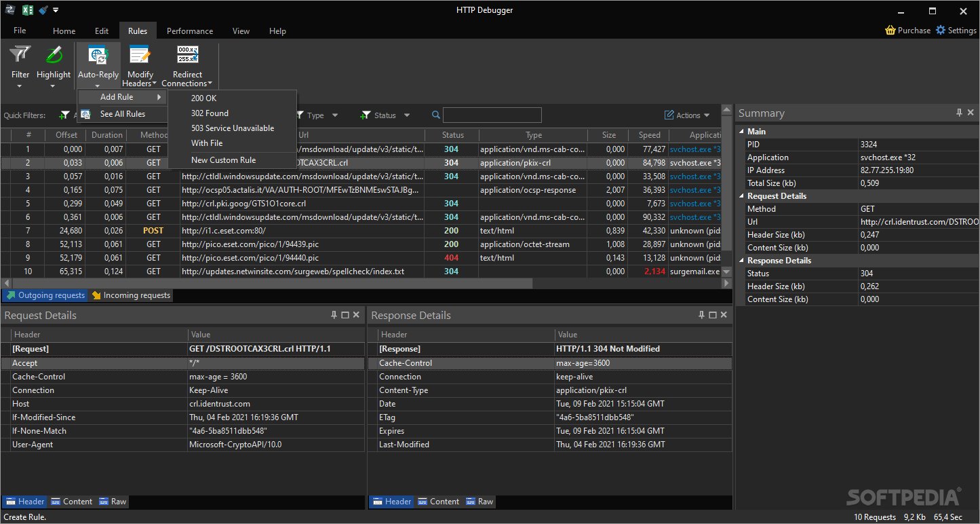The image size is (980, 524).
Task: Expand the Highlight dropdown arrow
Action: pos(53,86)
